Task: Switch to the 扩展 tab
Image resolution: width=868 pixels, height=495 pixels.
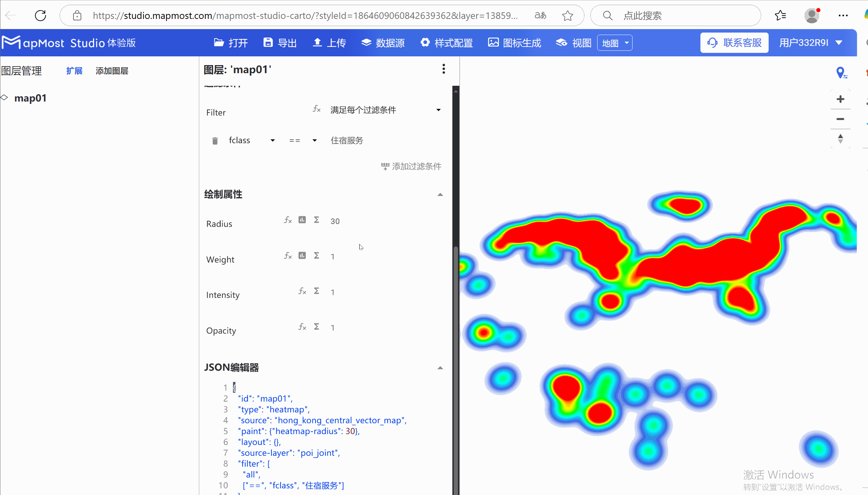Action: tap(74, 71)
